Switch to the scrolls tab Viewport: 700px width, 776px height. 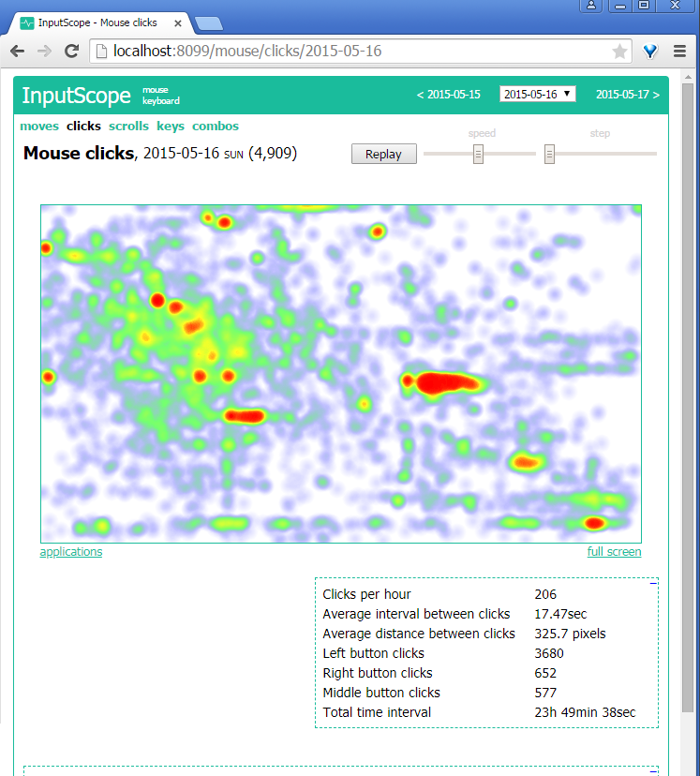[x=128, y=126]
